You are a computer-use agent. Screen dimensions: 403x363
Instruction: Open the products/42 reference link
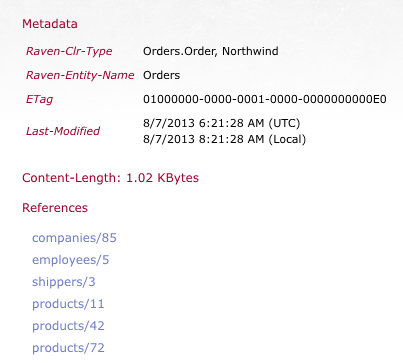click(x=68, y=326)
